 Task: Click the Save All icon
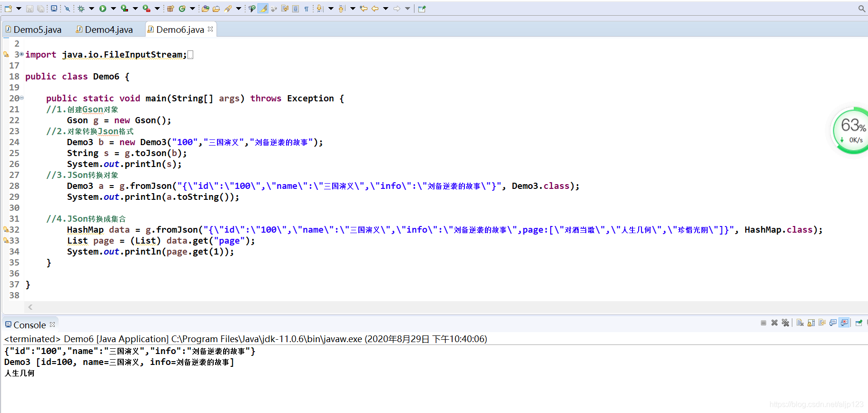pyautogui.click(x=41, y=9)
